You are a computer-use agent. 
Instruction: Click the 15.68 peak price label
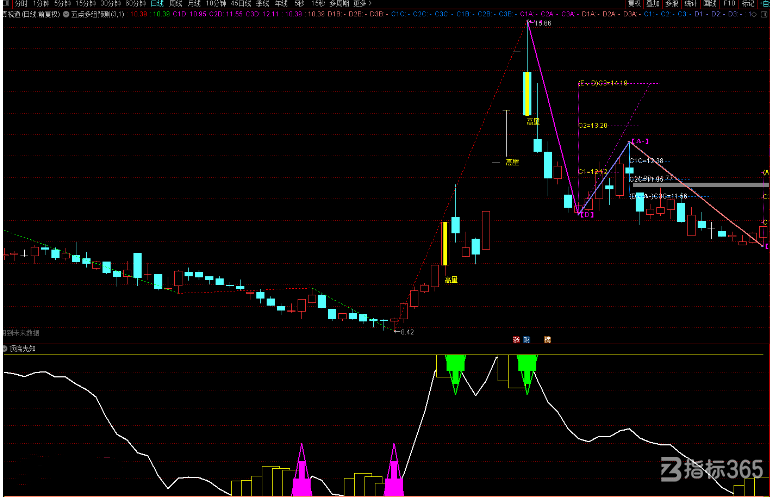(x=542, y=23)
